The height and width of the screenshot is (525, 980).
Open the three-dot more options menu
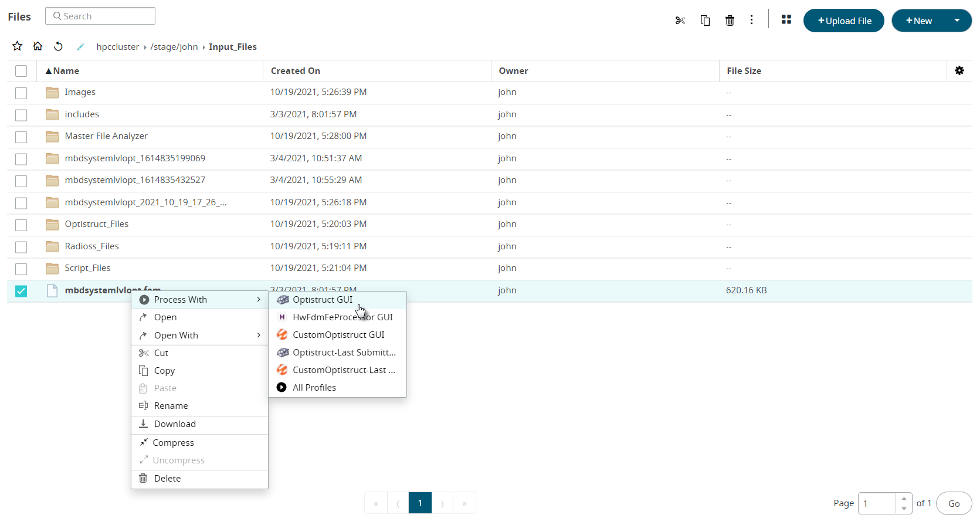[x=751, y=20]
